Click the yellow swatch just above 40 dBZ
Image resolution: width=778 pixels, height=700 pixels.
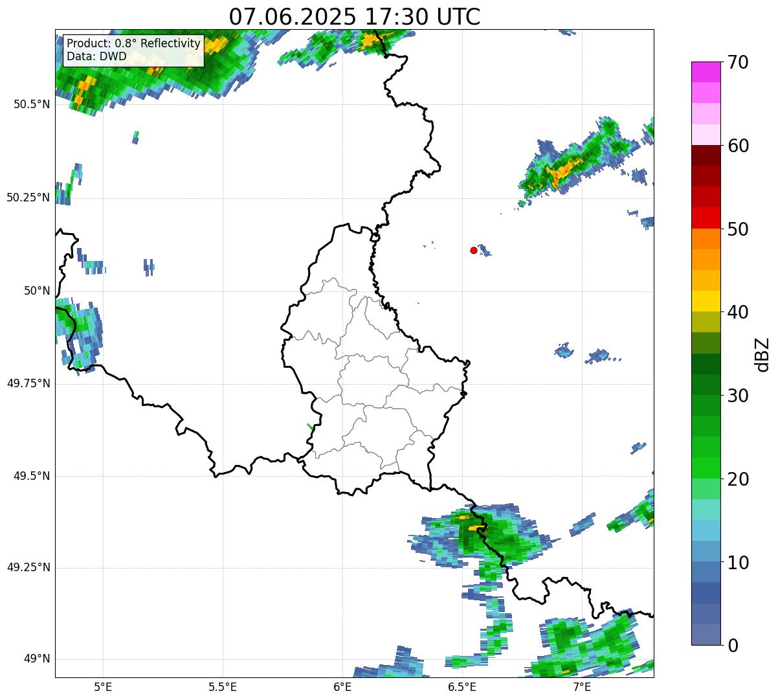pyautogui.click(x=706, y=302)
